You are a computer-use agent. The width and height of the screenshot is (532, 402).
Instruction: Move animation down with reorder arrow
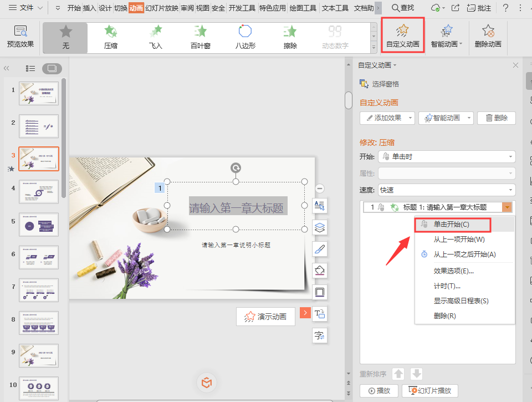click(417, 374)
